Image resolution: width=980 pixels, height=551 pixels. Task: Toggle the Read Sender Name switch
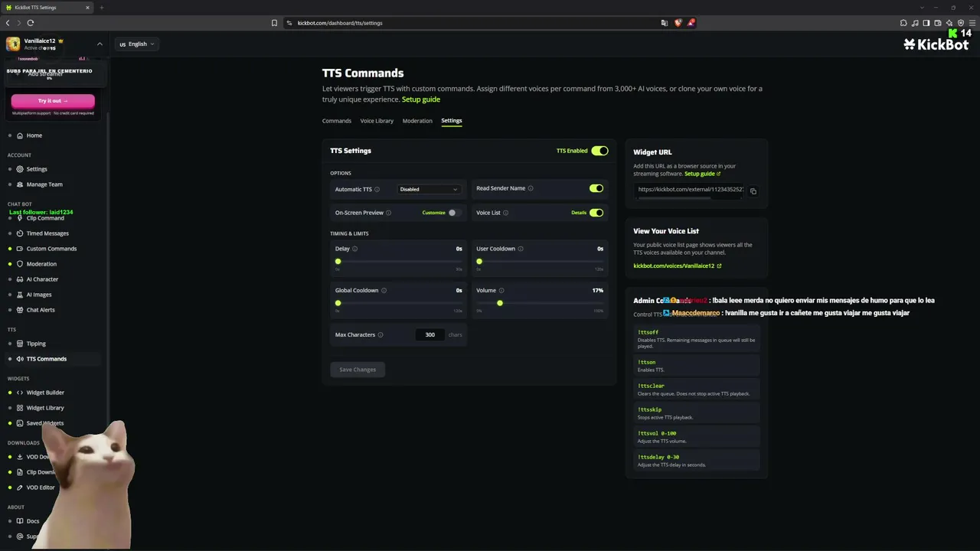596,188
